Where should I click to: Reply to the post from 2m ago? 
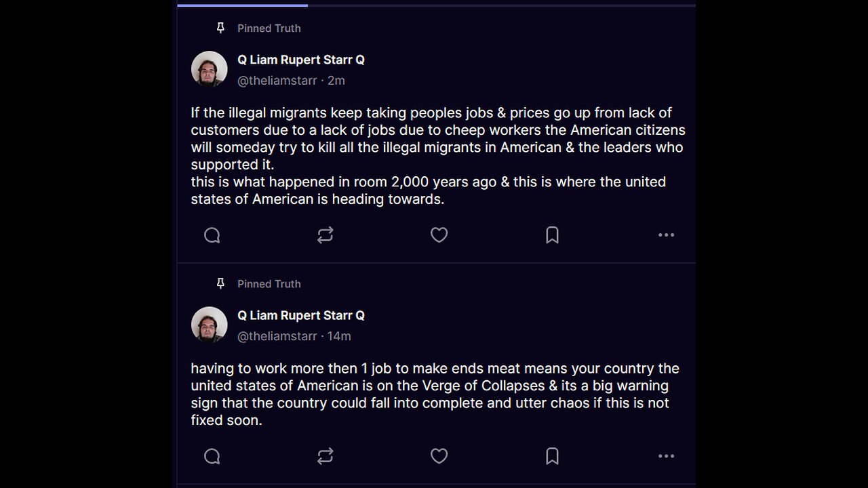pos(212,235)
